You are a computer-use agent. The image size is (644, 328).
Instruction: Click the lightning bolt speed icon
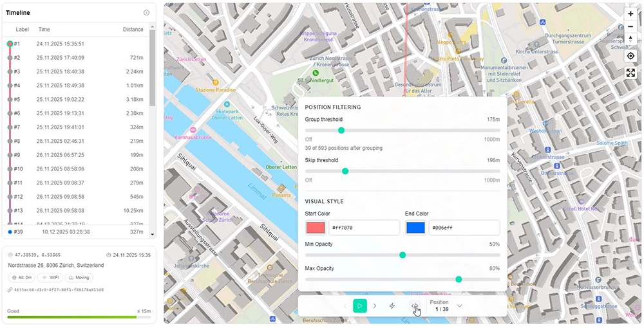(392, 306)
